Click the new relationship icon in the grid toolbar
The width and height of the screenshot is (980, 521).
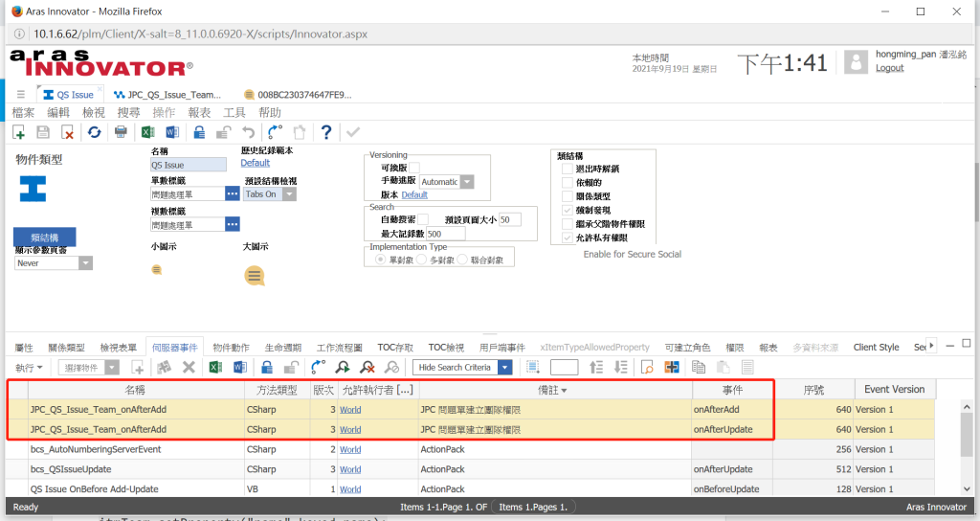click(x=138, y=367)
